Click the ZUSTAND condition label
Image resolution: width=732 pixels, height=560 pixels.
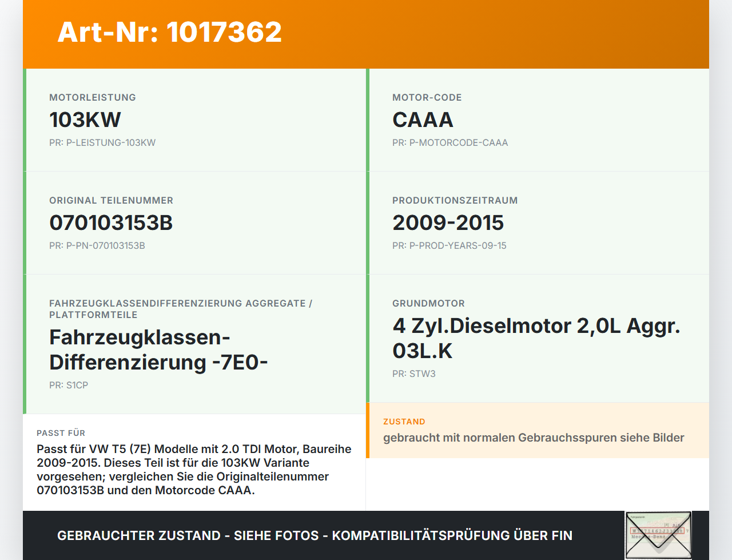pyautogui.click(x=404, y=422)
